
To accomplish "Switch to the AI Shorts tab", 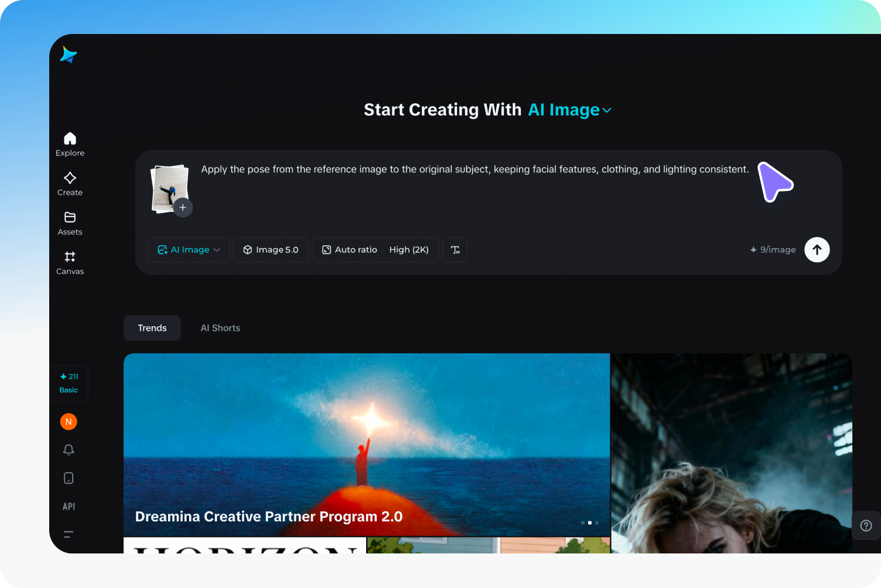I will (x=220, y=328).
